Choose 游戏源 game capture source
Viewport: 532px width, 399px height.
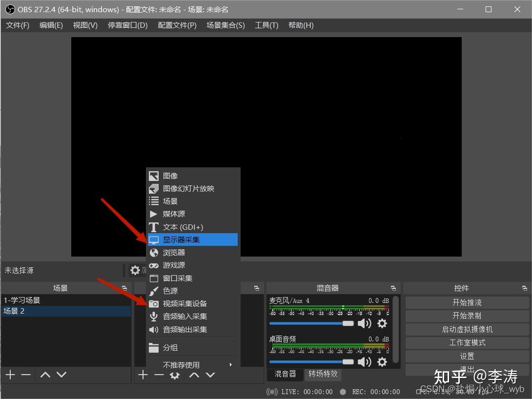coord(193,265)
